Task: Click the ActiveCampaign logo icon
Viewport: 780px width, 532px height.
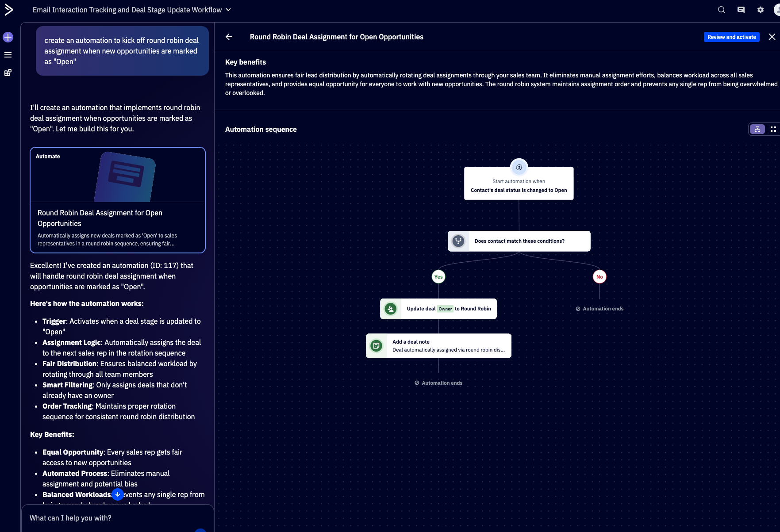Action: pos(9,10)
